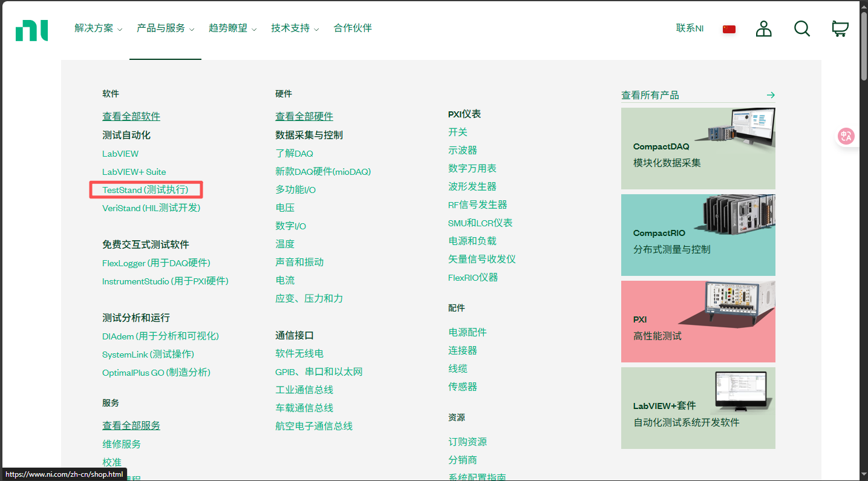The width and height of the screenshot is (868, 481).
Task: Open 查看所有产品 link
Action: pyautogui.click(x=650, y=95)
